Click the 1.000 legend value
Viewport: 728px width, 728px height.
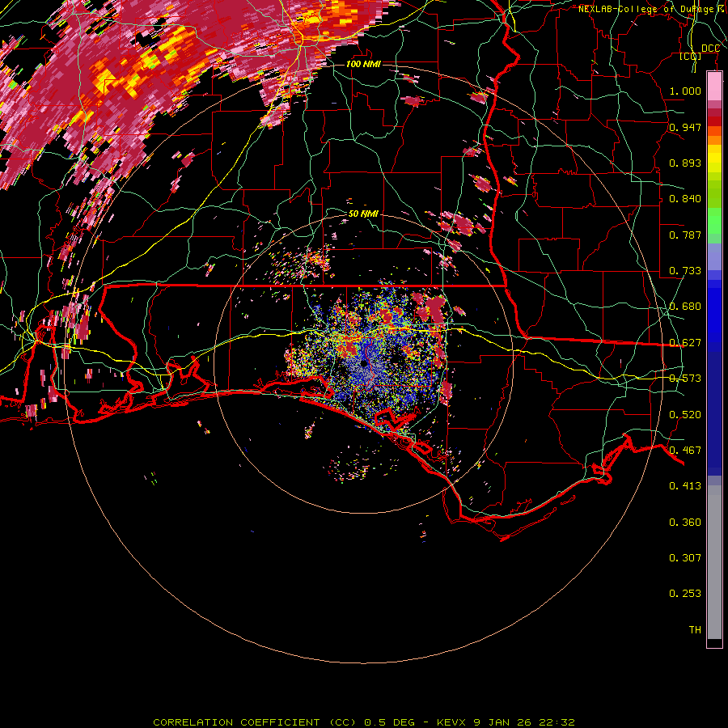pos(685,91)
